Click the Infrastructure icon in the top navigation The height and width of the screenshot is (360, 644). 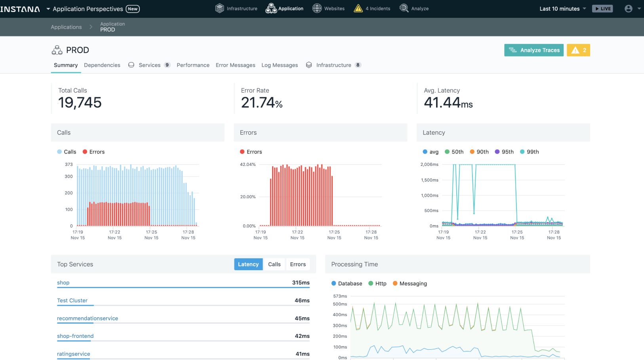click(x=219, y=8)
